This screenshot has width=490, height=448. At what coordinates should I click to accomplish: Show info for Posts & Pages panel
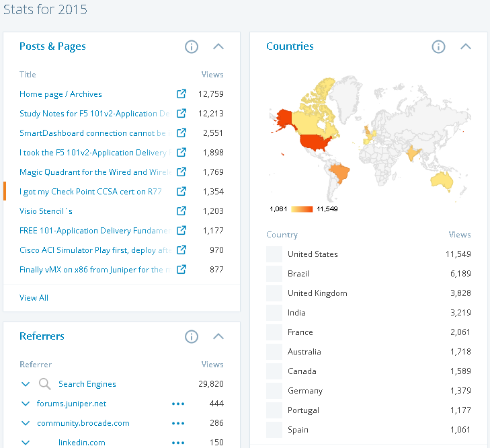(x=192, y=47)
